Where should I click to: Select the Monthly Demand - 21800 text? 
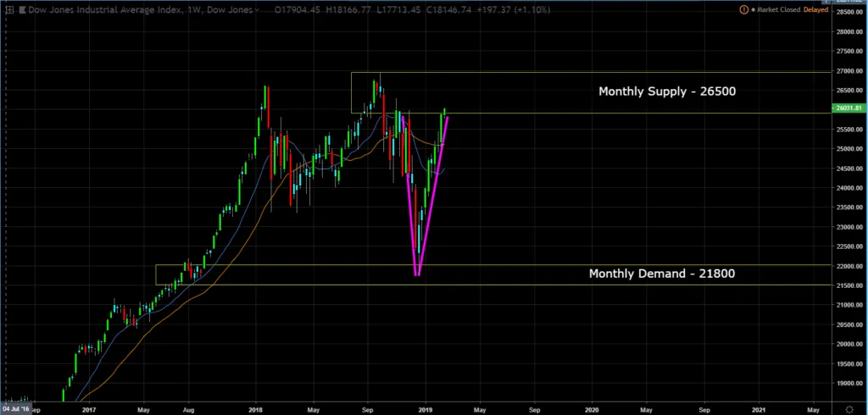click(662, 273)
